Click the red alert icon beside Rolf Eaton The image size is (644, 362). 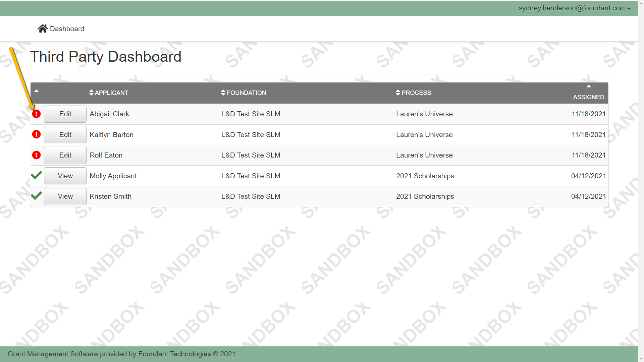(x=36, y=155)
